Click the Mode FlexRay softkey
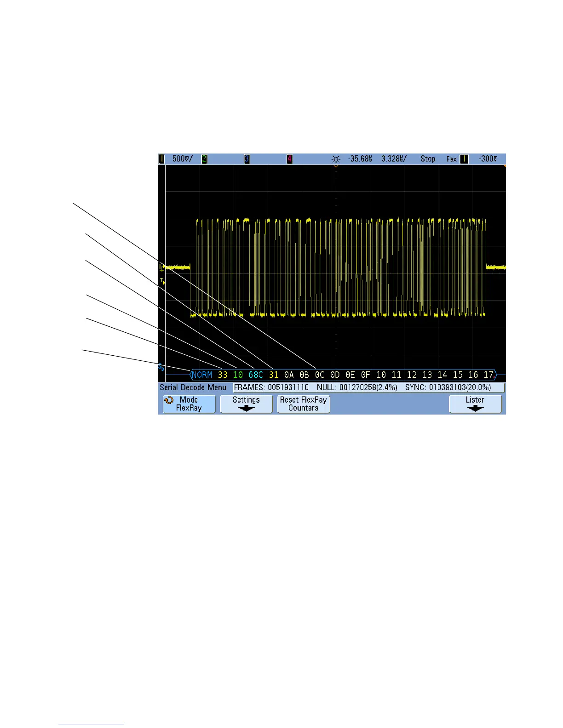This screenshot has width=563, height=728. point(189,404)
